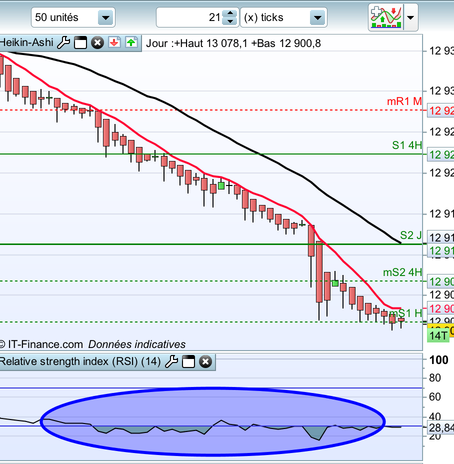The image size is (454, 464).
Task: Click the mS2 4H support label
Action: pos(402,272)
